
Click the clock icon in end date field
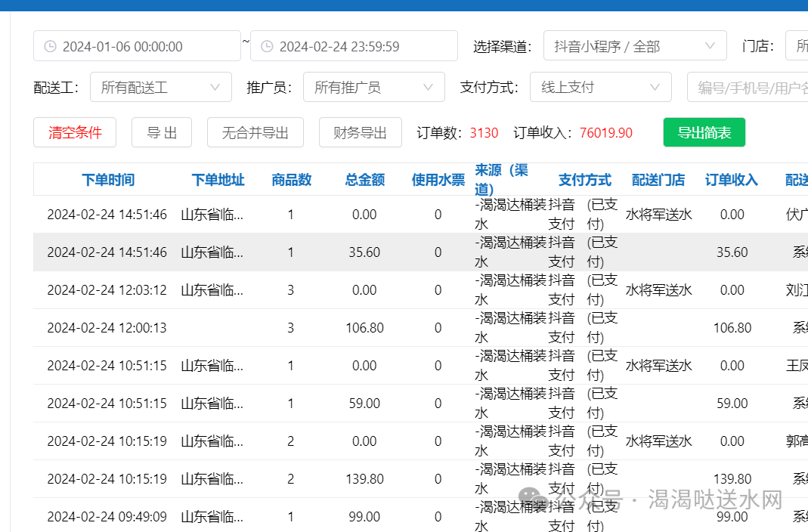click(x=267, y=46)
